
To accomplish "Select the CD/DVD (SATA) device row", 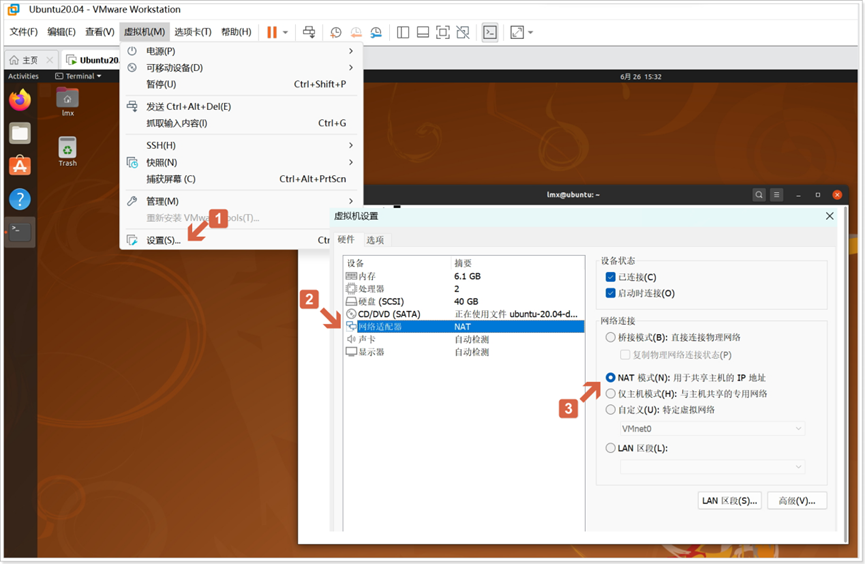I will tap(464, 314).
